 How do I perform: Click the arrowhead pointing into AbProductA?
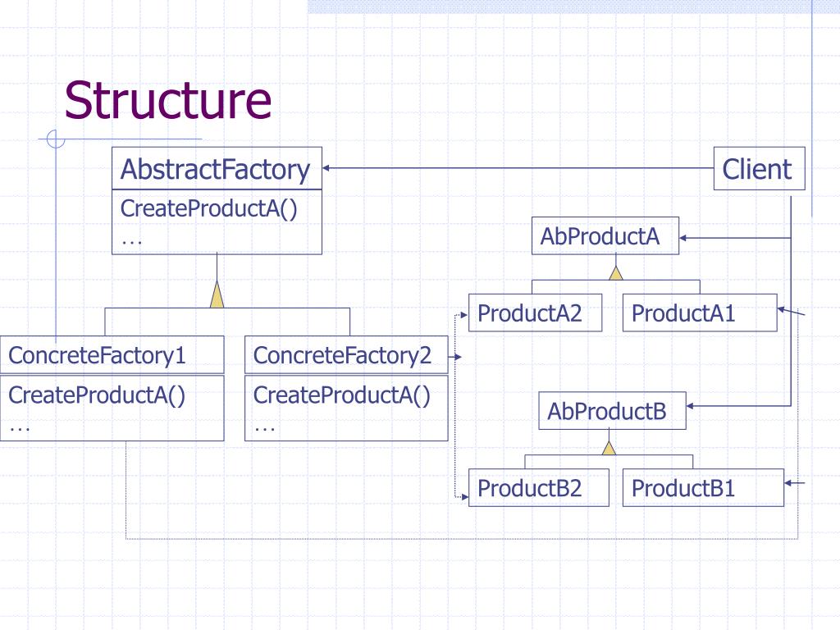683,237
